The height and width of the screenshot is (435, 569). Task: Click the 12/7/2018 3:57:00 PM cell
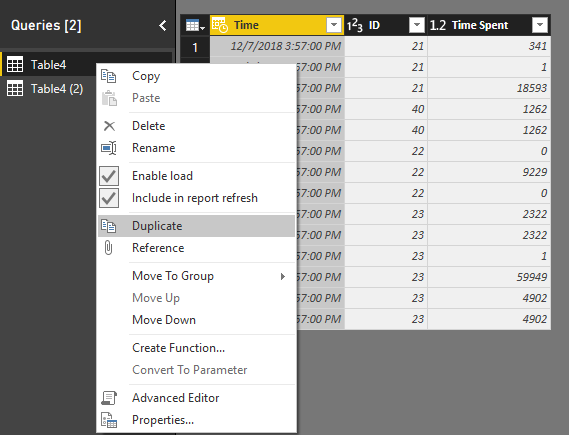[x=277, y=46]
